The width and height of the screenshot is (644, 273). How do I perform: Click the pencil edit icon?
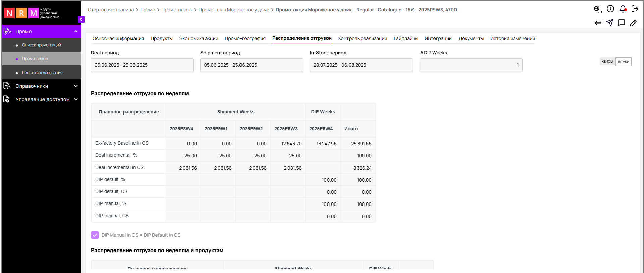pyautogui.click(x=633, y=23)
